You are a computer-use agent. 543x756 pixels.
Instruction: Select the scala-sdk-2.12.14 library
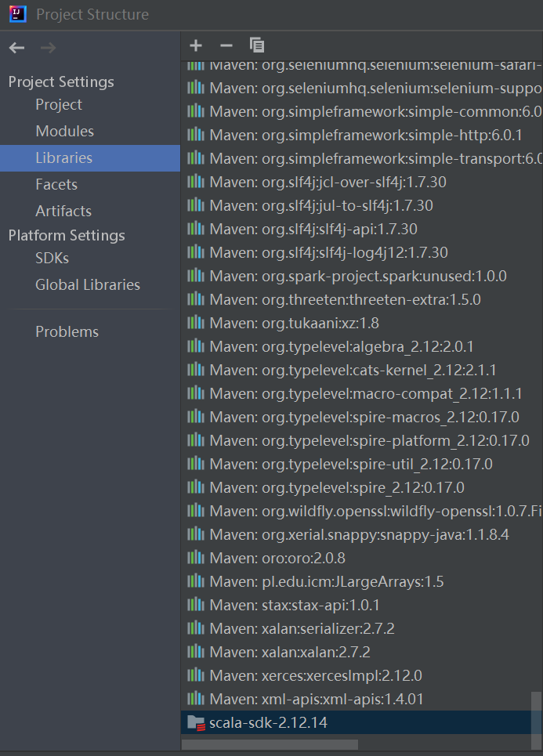362,722
